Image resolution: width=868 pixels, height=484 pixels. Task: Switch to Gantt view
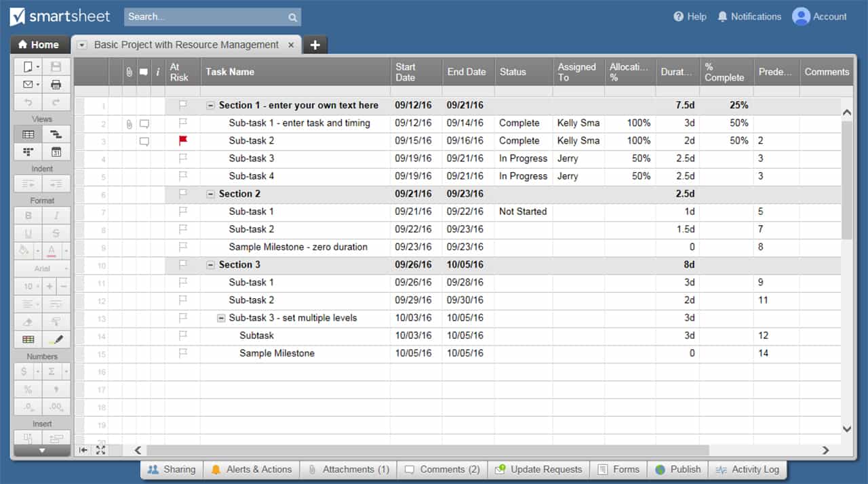coord(56,134)
